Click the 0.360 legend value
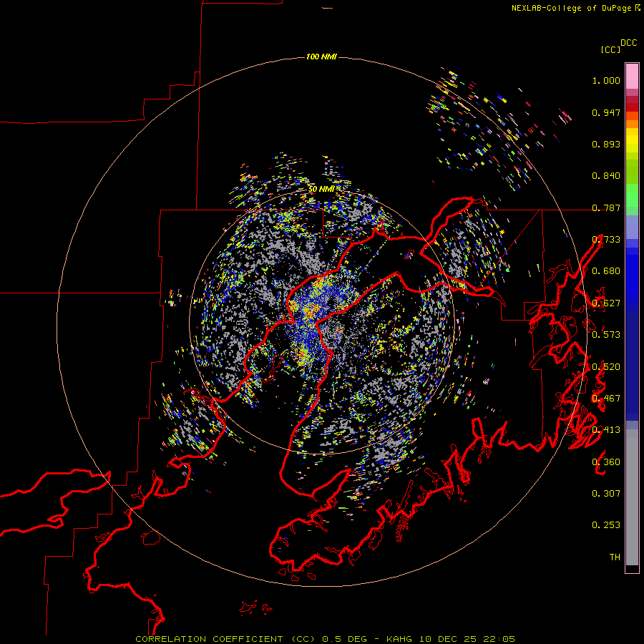Viewport: 644px width, 644px height. [x=606, y=462]
